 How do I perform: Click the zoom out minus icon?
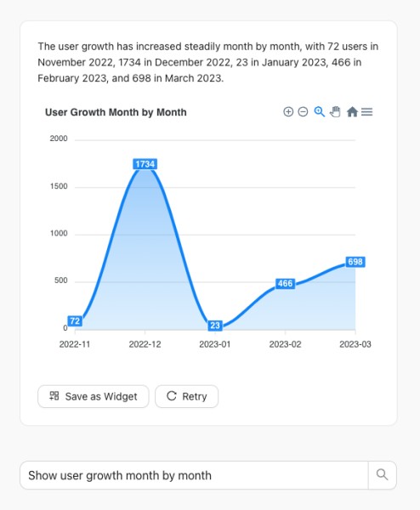pyautogui.click(x=303, y=112)
